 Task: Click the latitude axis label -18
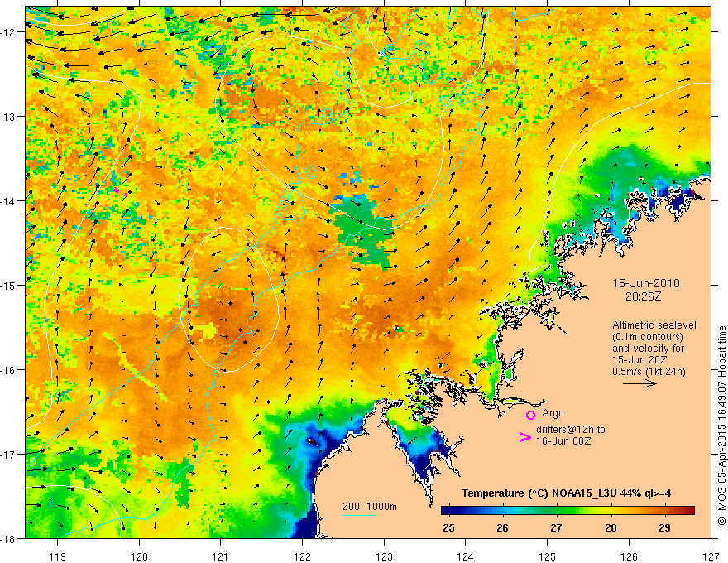tap(9, 539)
